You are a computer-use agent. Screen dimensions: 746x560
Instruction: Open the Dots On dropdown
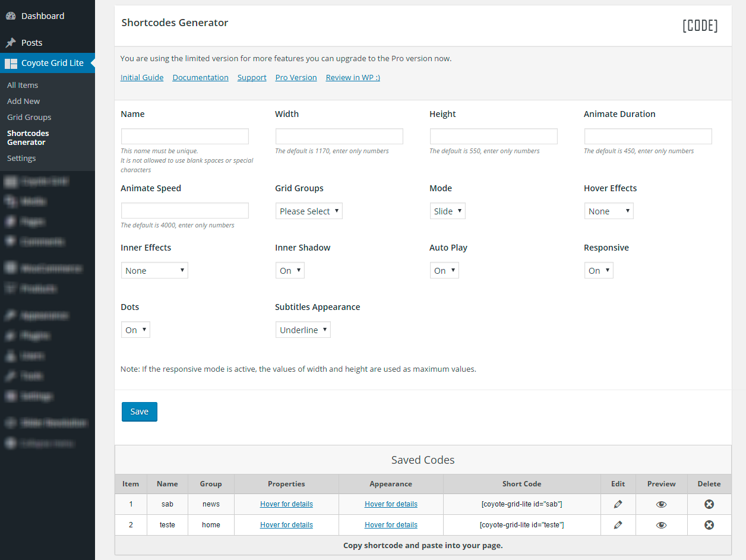tap(135, 330)
